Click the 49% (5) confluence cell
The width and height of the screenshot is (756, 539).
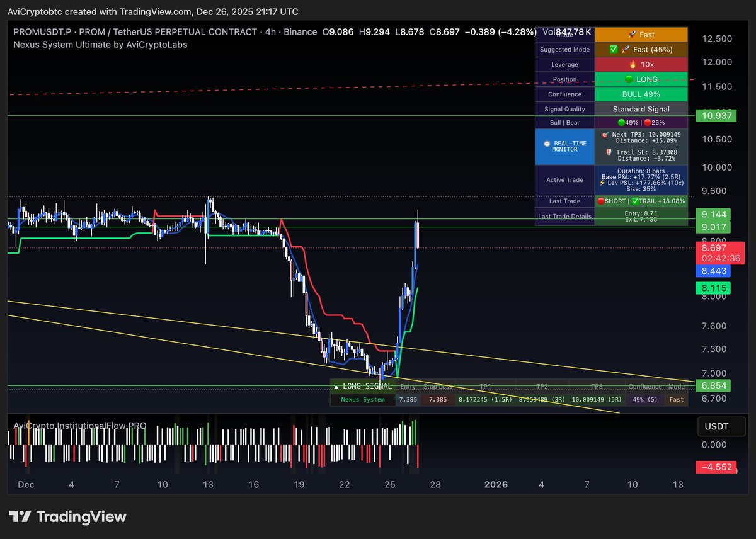click(x=645, y=399)
